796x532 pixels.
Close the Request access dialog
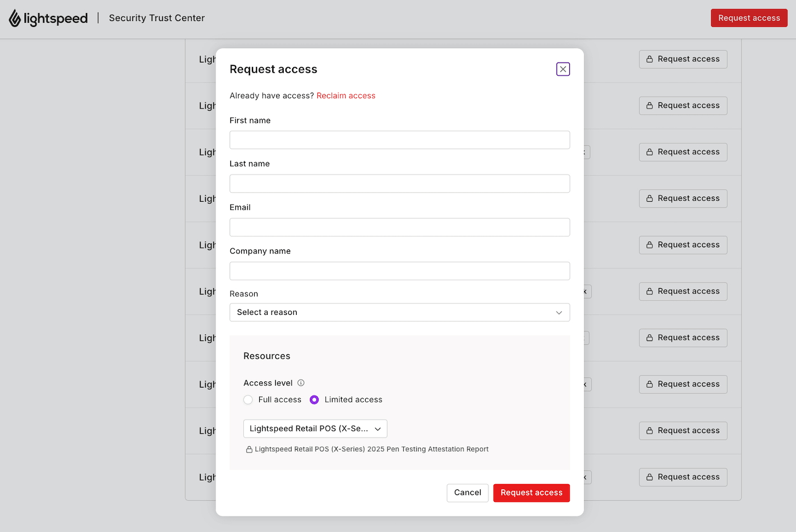click(563, 69)
